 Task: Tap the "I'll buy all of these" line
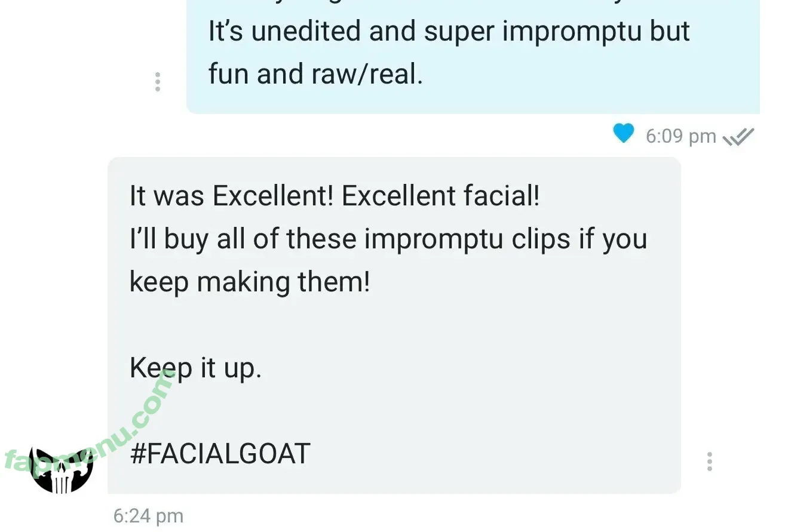click(388, 239)
